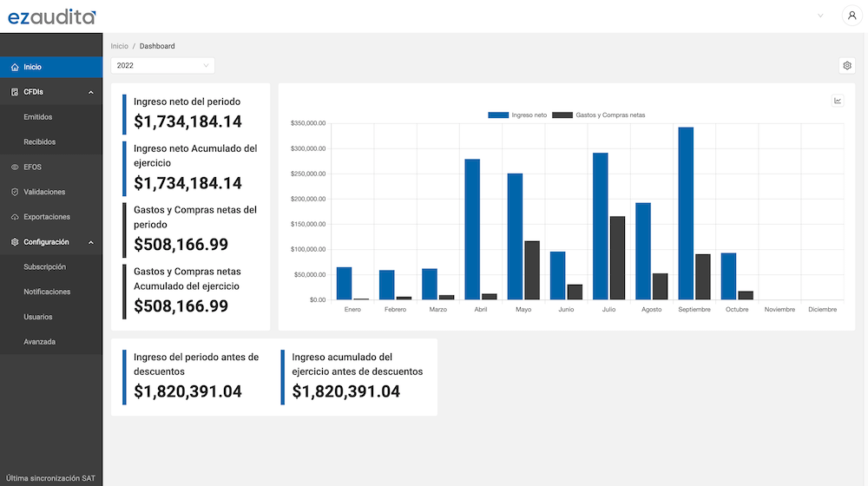Collapse the Configuración menu section
The width and height of the screenshot is (868, 486).
[91, 242]
